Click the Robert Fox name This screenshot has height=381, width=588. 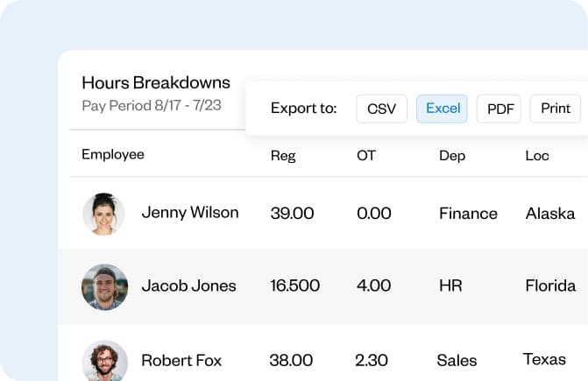181,360
